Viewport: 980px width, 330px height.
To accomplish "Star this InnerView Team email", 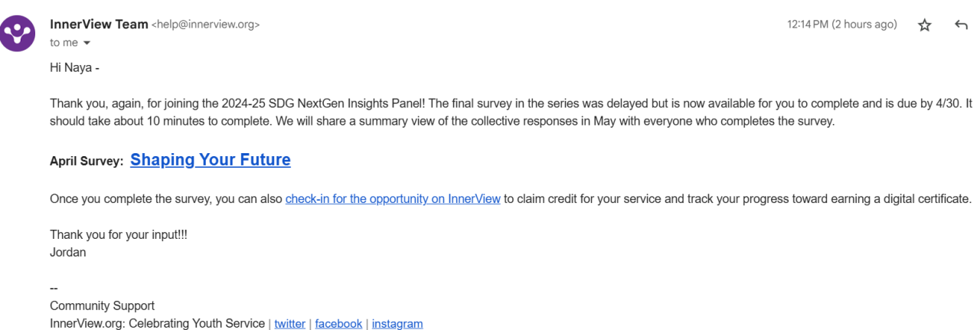I will (x=925, y=25).
